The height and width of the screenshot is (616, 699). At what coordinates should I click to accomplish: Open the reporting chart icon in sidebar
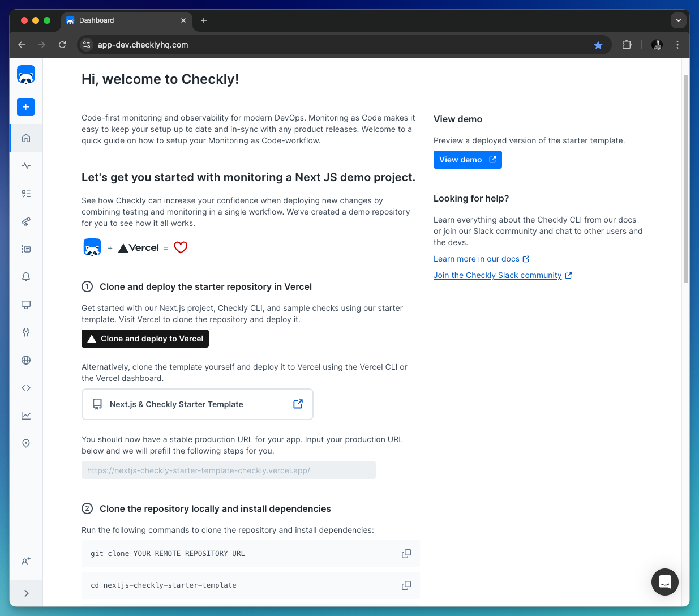(x=26, y=416)
